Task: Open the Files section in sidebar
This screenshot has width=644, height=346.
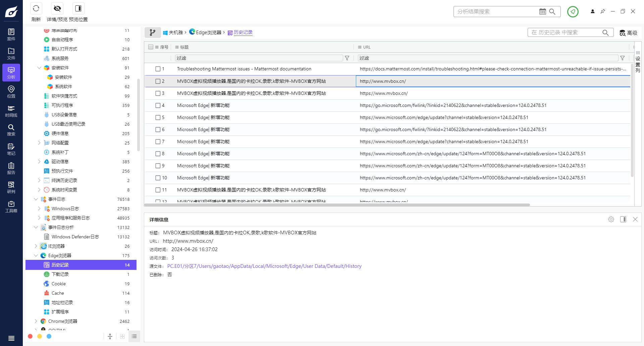Action: [11, 54]
